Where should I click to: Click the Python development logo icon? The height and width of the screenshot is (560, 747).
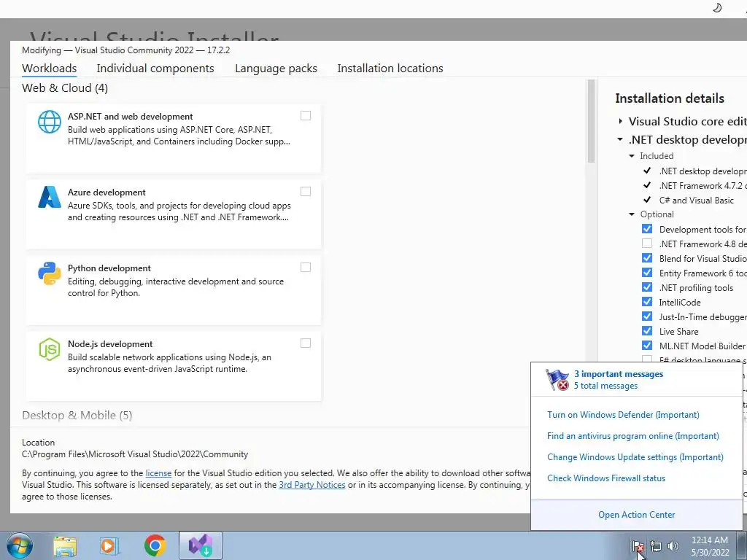click(x=50, y=273)
